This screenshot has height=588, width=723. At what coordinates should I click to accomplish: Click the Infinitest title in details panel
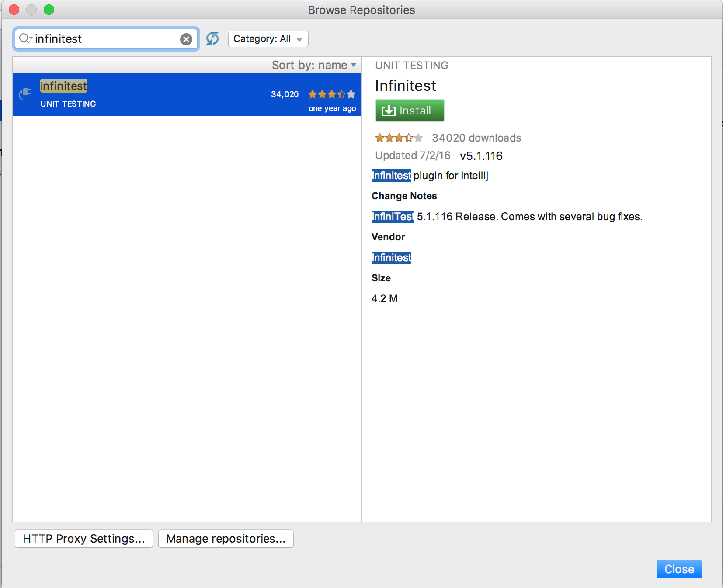pyautogui.click(x=406, y=86)
